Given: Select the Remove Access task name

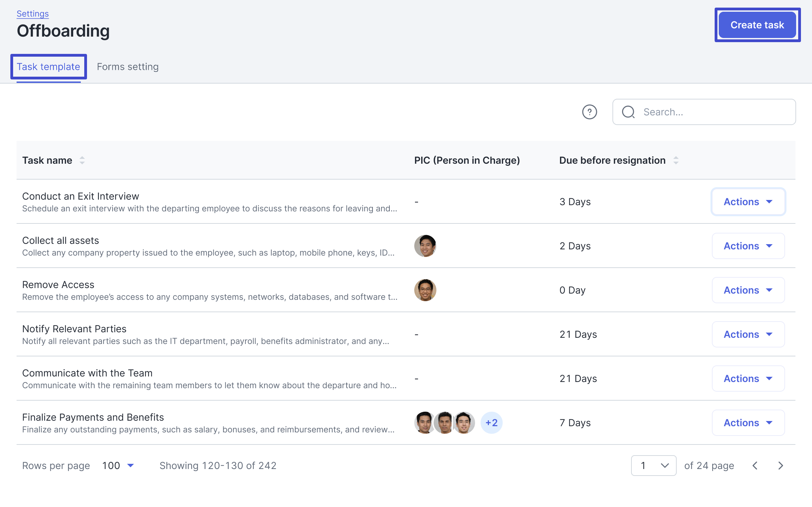Looking at the screenshot, I should [x=58, y=285].
